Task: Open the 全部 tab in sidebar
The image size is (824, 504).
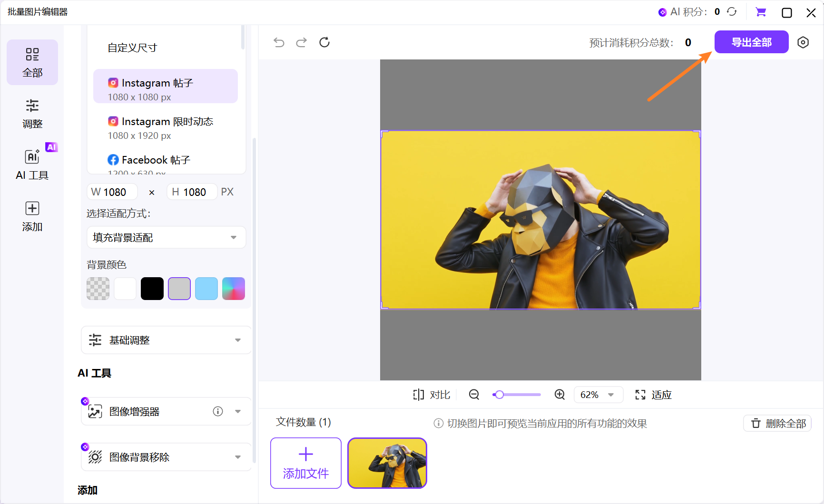Action: [32, 62]
